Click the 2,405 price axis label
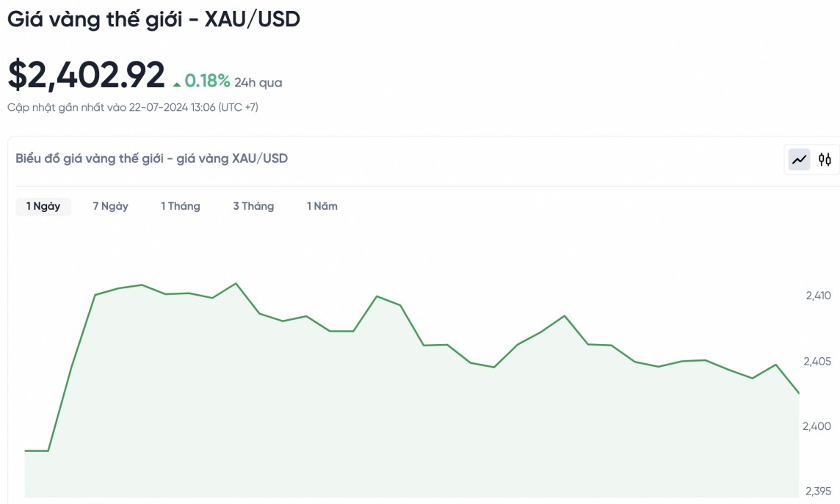This screenshot has width=840, height=504. pos(818,361)
